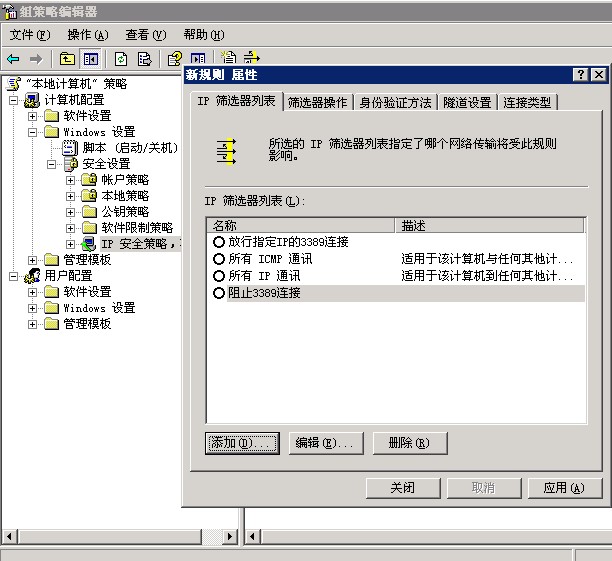Switch to the 筛选器操作 tab

[x=318, y=103]
